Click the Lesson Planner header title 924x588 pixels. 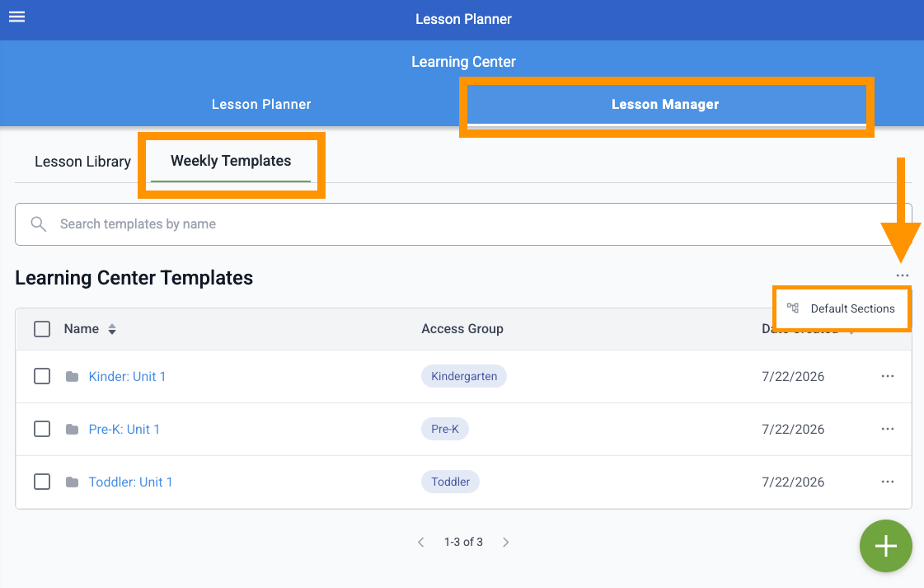[463, 19]
